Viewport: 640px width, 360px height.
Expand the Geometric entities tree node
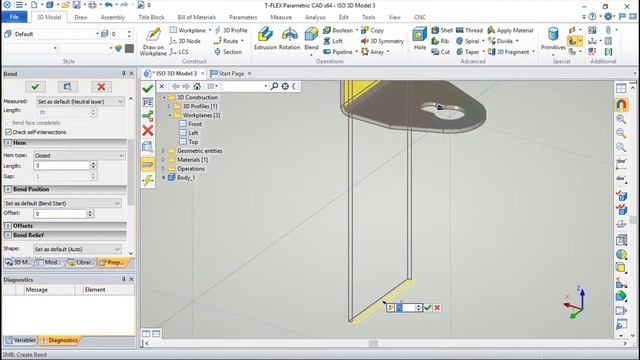(164, 151)
